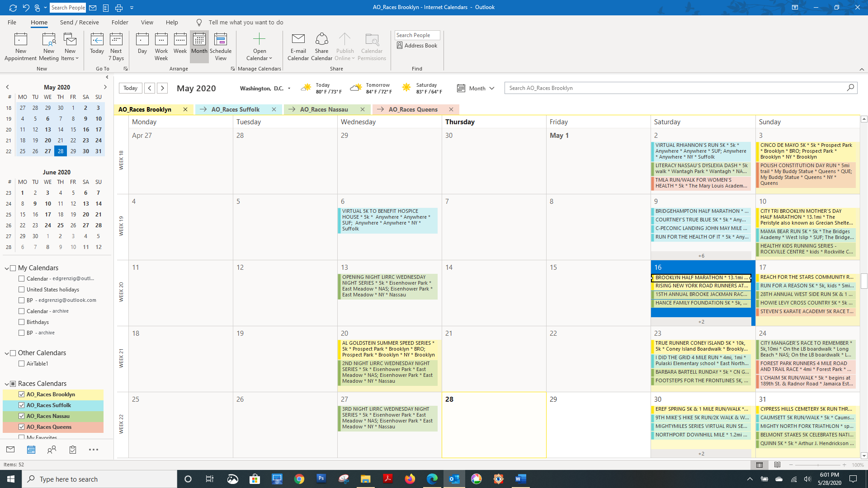Switch to the Reading view status bar icon

point(777,465)
